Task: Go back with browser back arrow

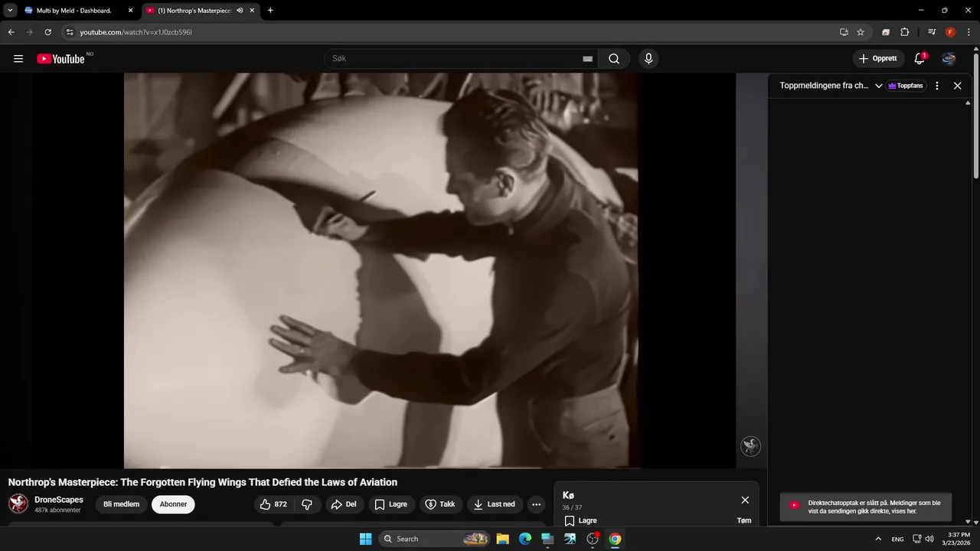Action: [11, 32]
